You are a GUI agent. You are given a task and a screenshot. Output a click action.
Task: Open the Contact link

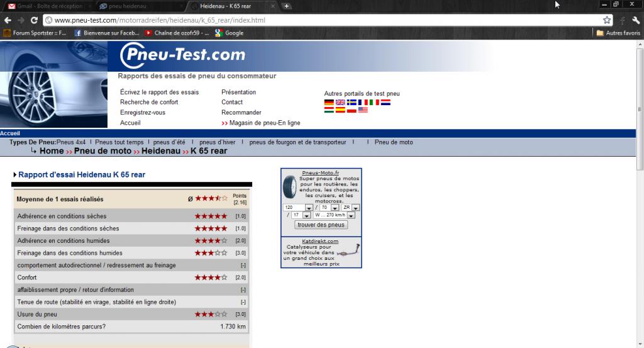click(x=232, y=102)
